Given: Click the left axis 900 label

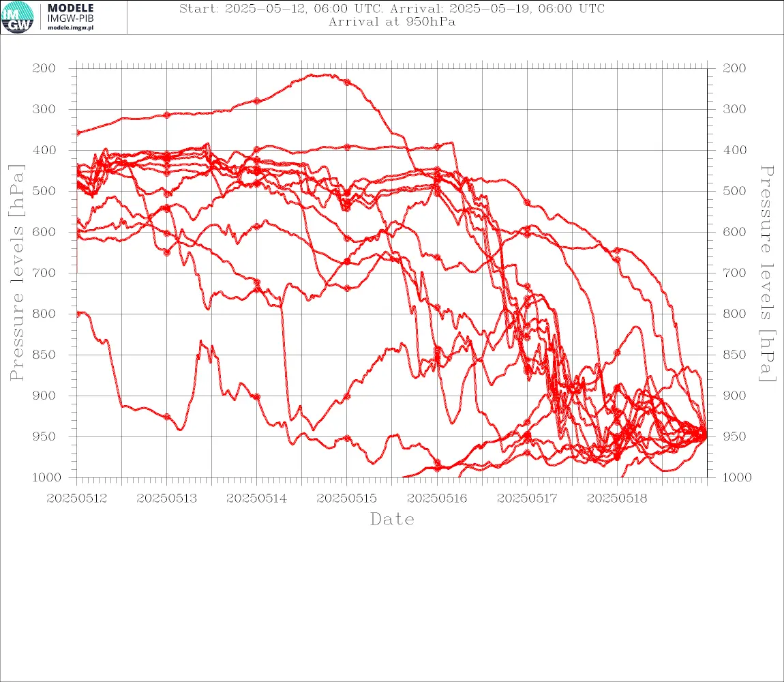Looking at the screenshot, I should 44,396.
